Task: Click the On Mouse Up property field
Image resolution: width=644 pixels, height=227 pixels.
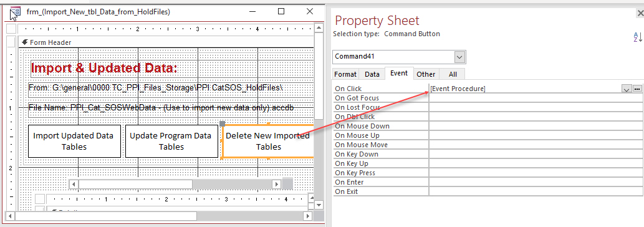Action: 536,135
